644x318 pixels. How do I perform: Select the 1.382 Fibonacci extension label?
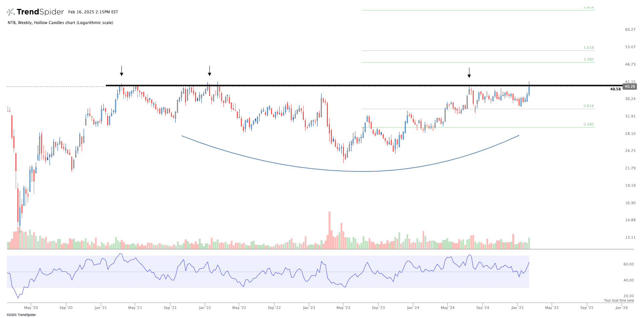click(588, 59)
